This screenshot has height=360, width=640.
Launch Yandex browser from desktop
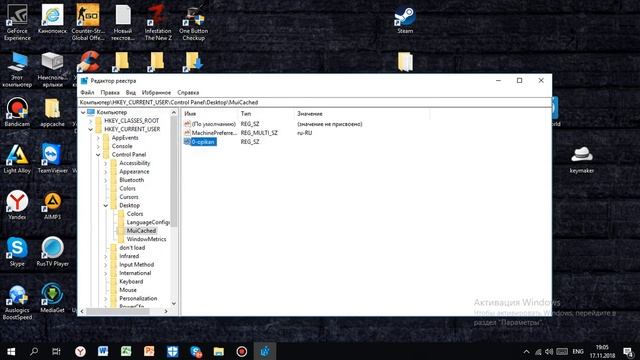17,205
